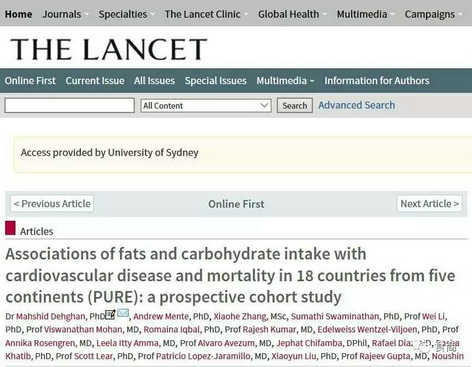Click The Lancet logo
Viewport: 472px width, 367px height.
109,49
